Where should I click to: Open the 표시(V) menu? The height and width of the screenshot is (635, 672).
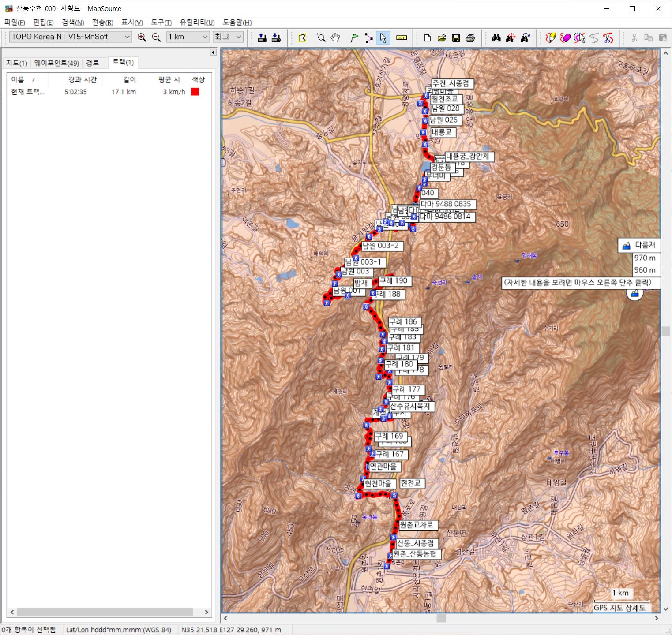tap(132, 22)
